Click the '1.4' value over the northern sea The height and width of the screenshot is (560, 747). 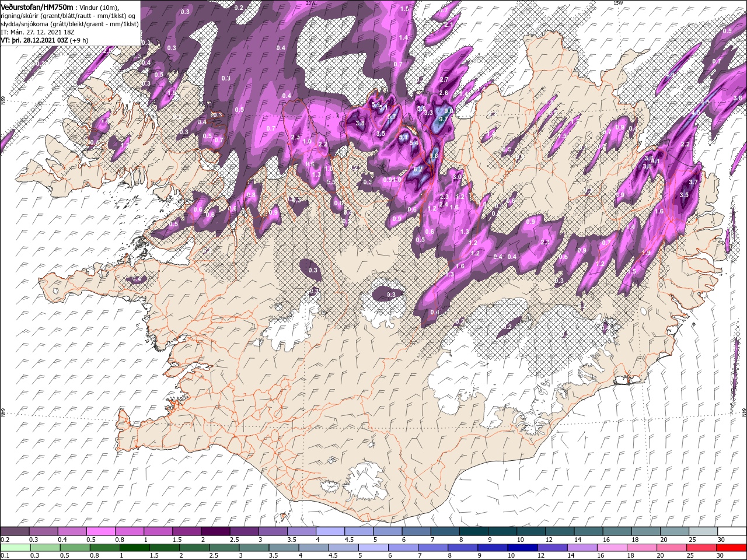403,37
